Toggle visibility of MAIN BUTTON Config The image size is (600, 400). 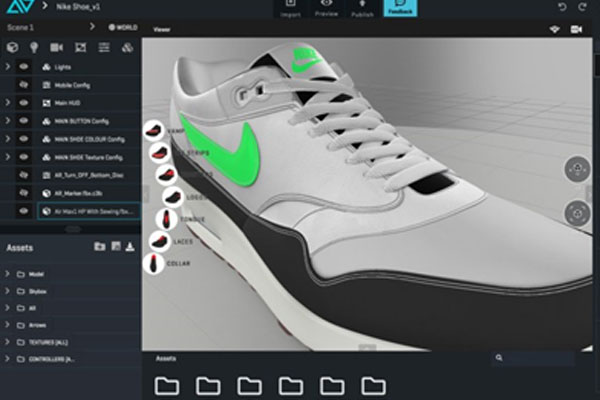[22, 121]
